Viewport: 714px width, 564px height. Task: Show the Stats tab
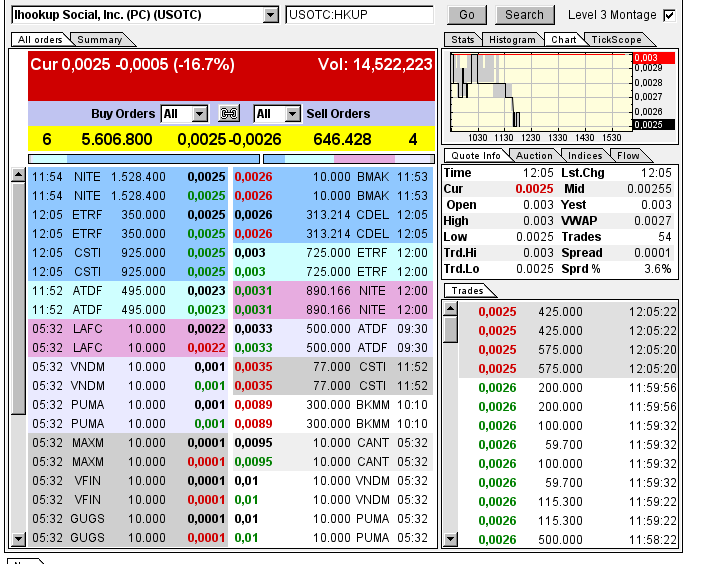point(463,39)
